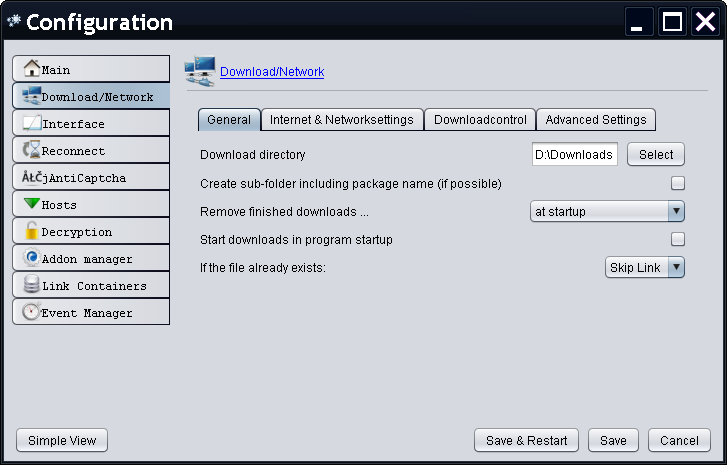This screenshot has height=465, width=727.
Task: Open the Main settings house icon
Action: (31, 69)
